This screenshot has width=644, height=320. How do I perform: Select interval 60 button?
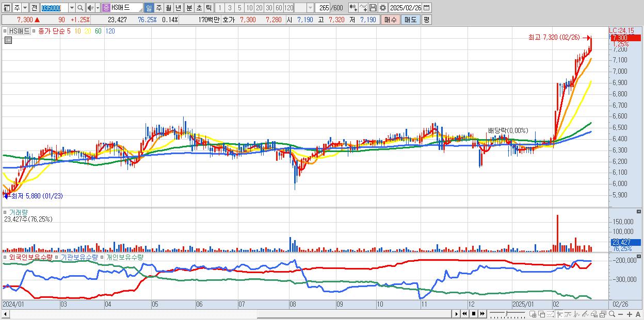point(279,8)
